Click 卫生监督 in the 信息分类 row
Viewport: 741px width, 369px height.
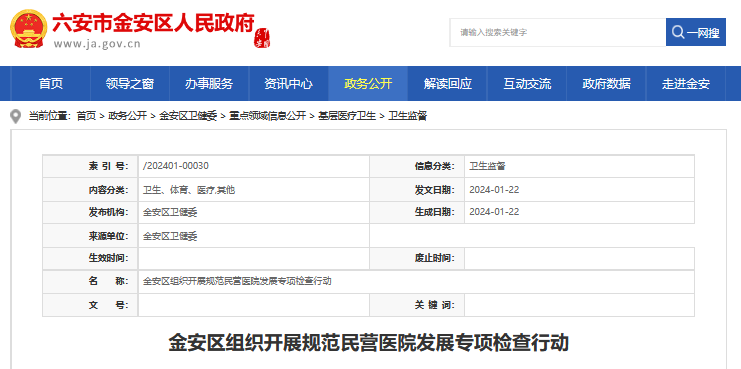click(487, 166)
